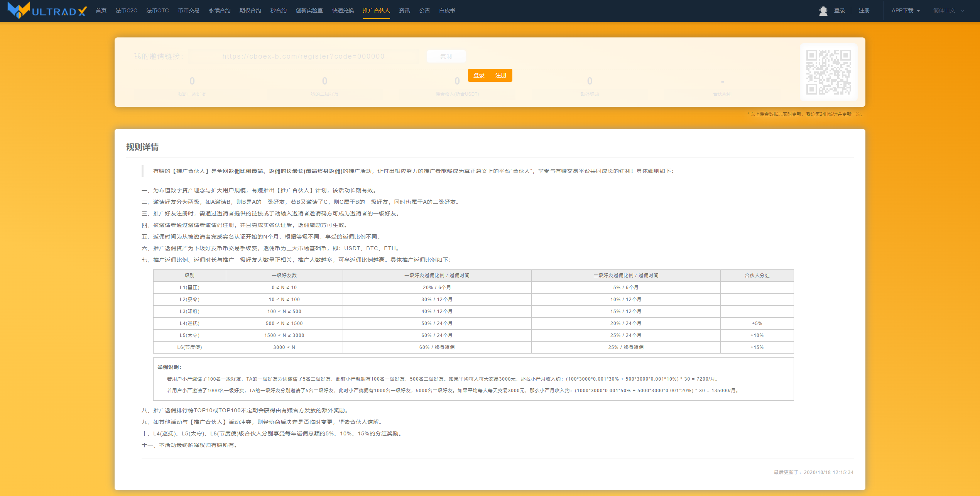This screenshot has height=496, width=980.
Task: Click the ULTRADX logo icon
Action: (19, 10)
